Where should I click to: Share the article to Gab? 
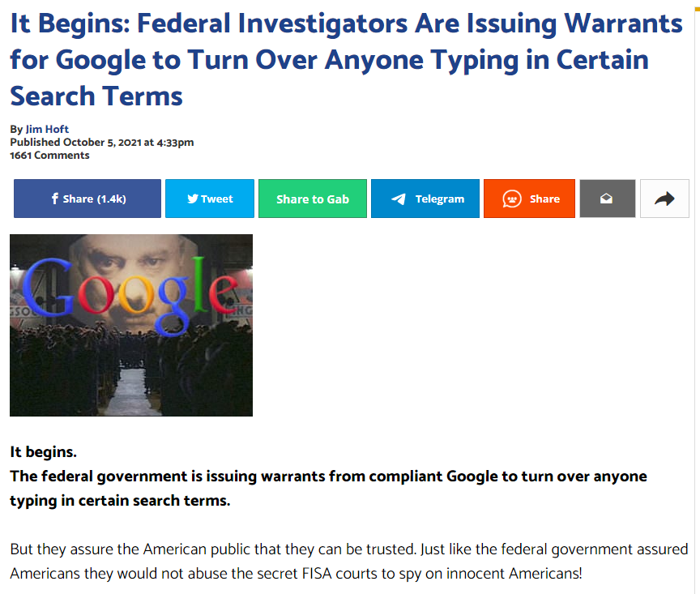click(x=313, y=199)
